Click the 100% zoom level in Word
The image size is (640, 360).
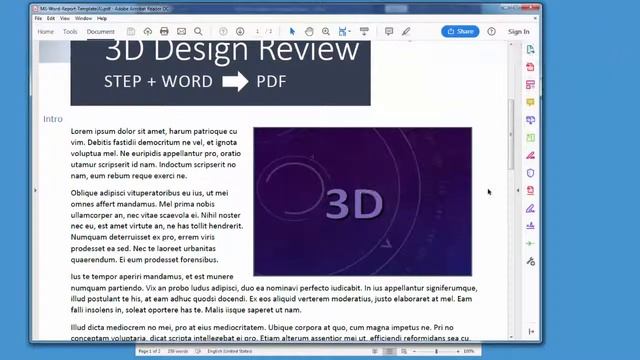[x=469, y=351]
